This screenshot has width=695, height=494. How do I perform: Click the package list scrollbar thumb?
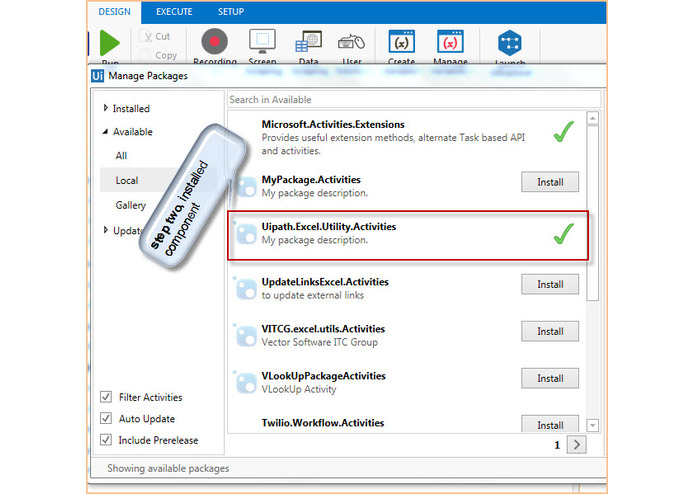593,213
